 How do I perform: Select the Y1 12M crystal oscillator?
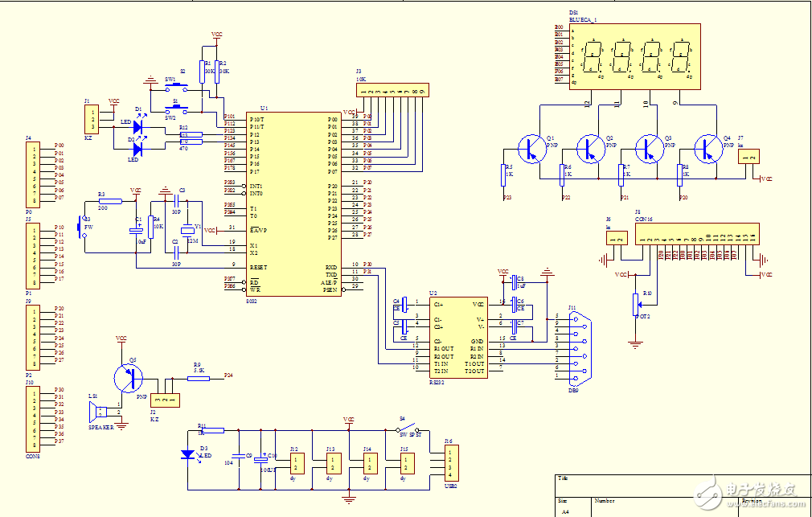click(x=187, y=228)
